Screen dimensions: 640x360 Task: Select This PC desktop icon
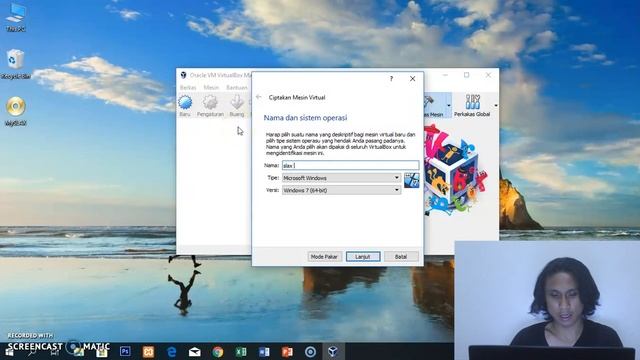16,18
